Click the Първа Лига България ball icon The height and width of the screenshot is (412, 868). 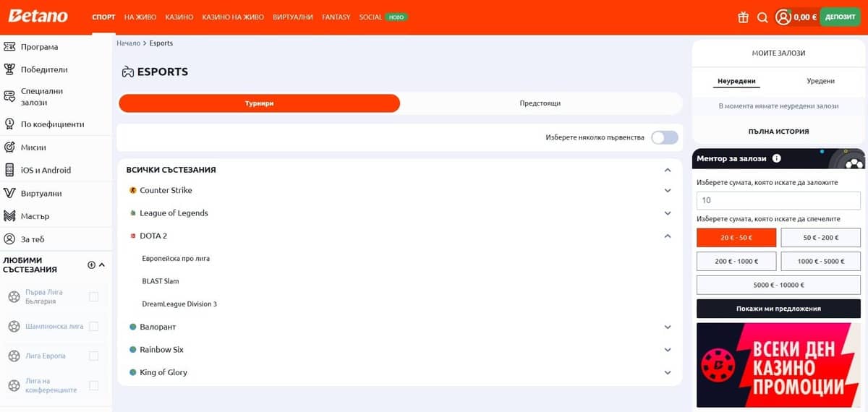(x=14, y=296)
